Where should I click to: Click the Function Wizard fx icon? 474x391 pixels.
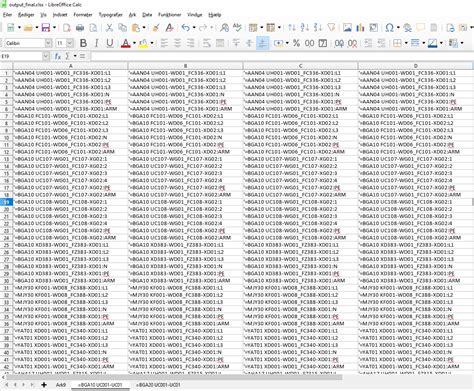58,56
